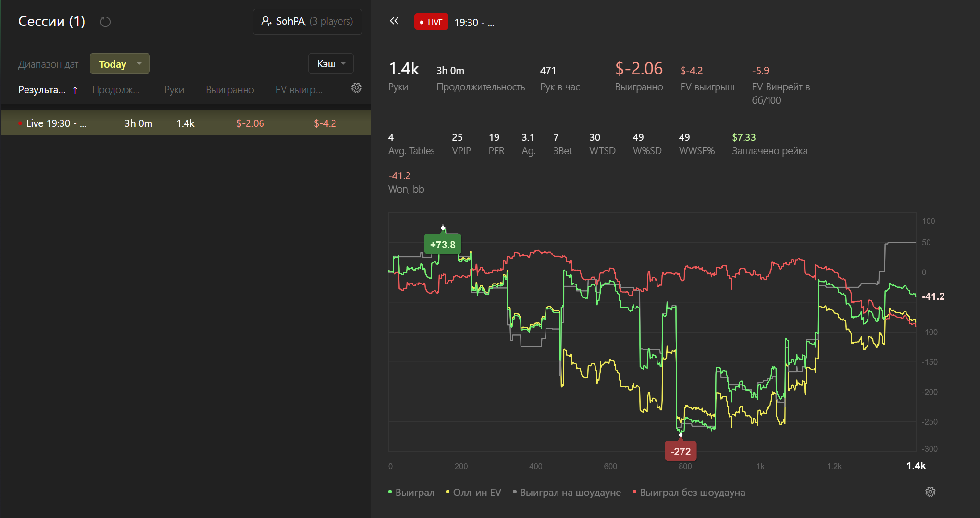Click the 25 VPIP stat
Screen dimensions: 980x518
click(461, 144)
